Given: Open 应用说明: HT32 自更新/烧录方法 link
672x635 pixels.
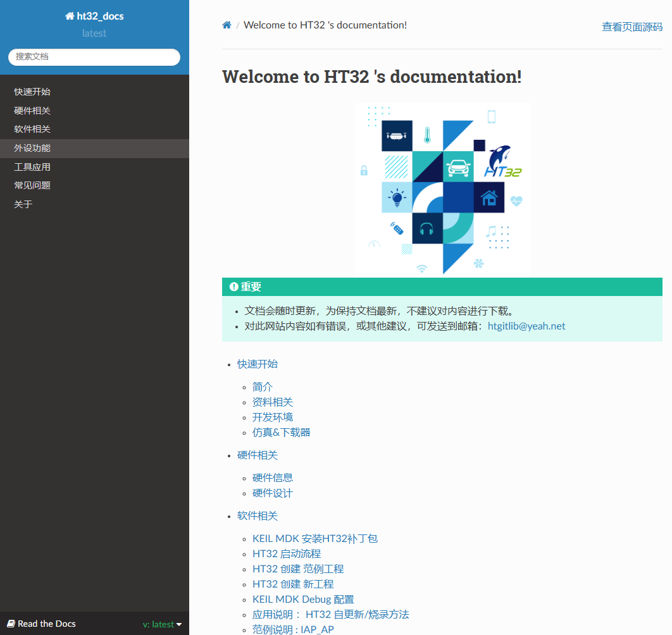Looking at the screenshot, I should (x=331, y=615).
